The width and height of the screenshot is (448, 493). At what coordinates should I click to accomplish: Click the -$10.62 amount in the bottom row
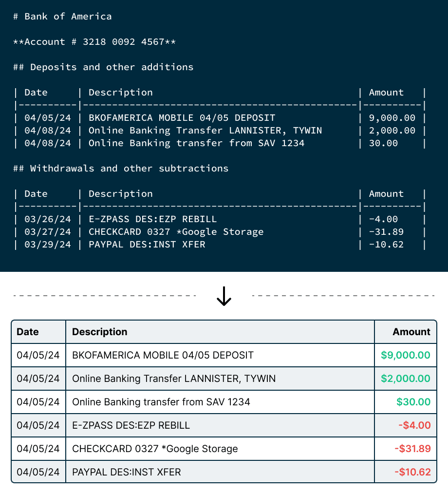coord(411,472)
